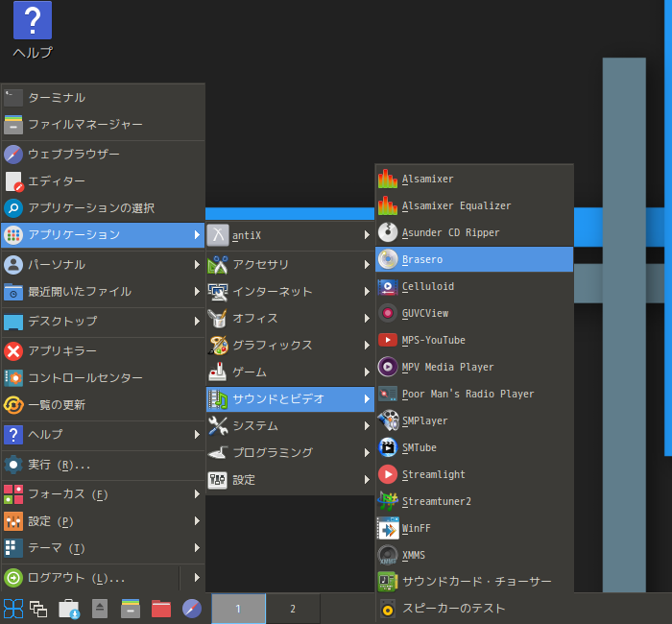Screen dimensions: 672x624
Task: Click the taskbar window list icon
Action: pyautogui.click(x=38, y=609)
